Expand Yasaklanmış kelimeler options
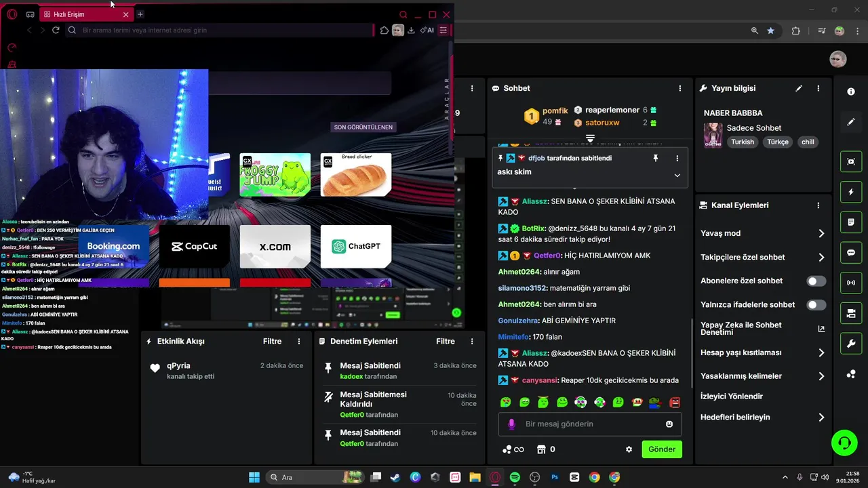Image resolution: width=868 pixels, height=488 pixels. (x=821, y=376)
